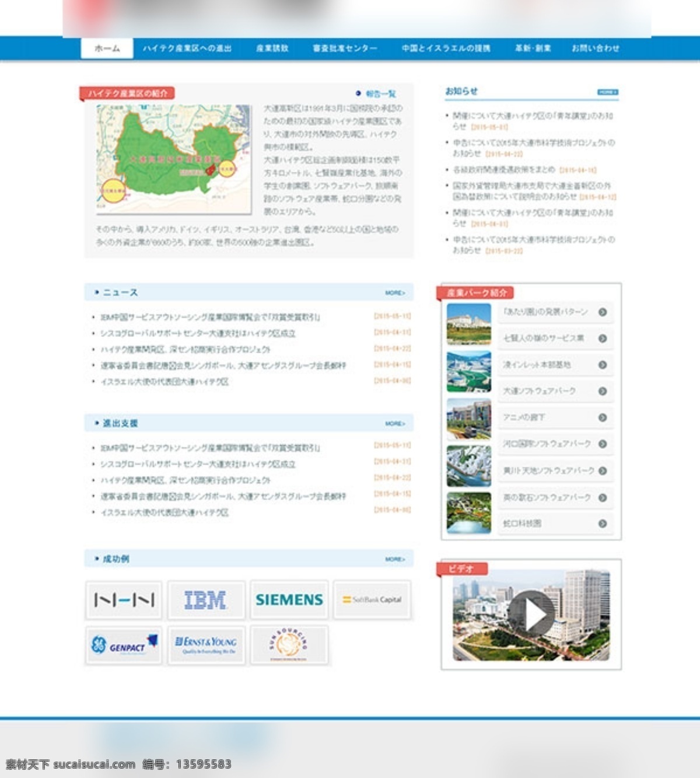Click the お知らせ heading text

461,91
